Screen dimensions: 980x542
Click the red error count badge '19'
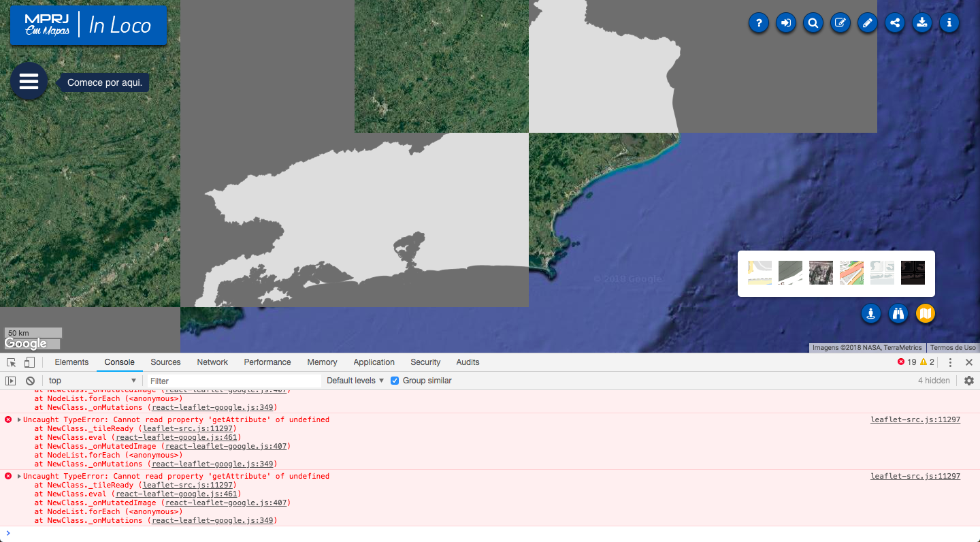click(906, 362)
